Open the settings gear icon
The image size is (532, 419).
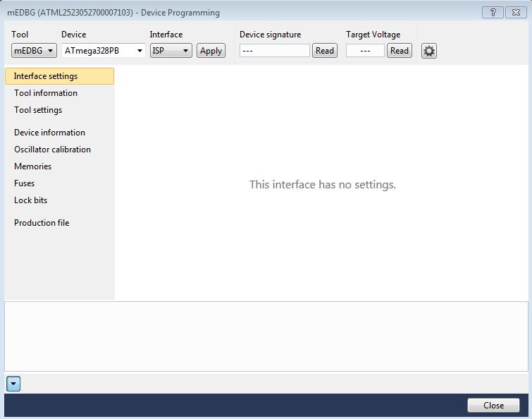coord(429,51)
